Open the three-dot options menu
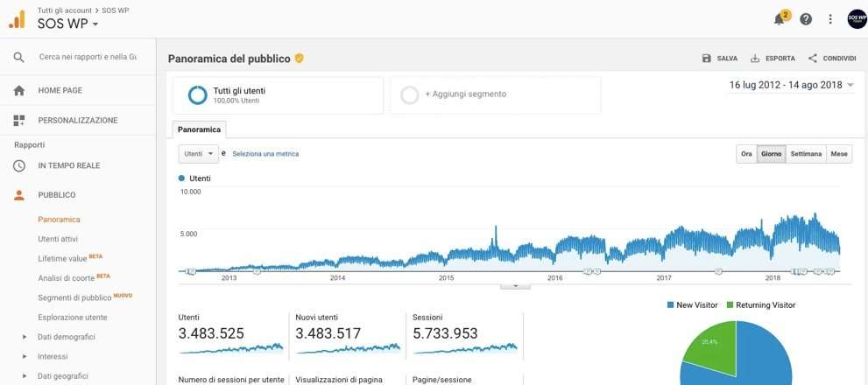The image size is (868, 385). point(830,19)
